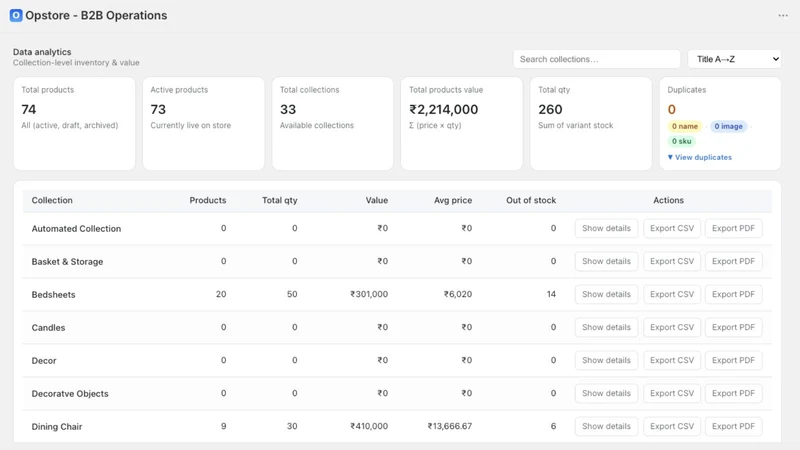The image size is (800, 450).
Task: Click the ₹6,020 average price cell
Action: [458, 294]
